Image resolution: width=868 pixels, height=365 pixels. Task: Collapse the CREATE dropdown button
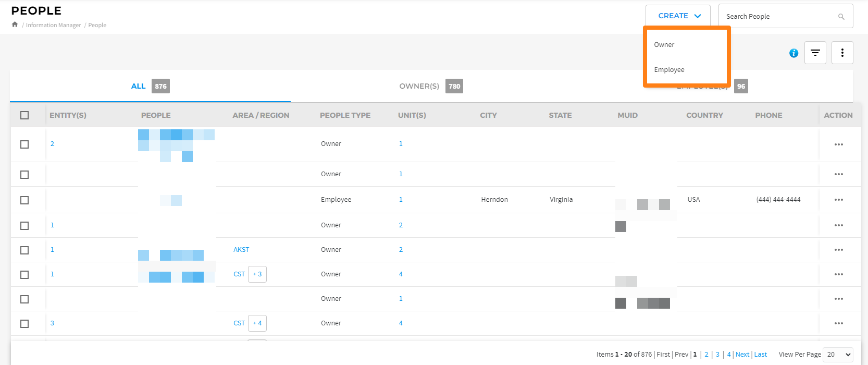678,16
